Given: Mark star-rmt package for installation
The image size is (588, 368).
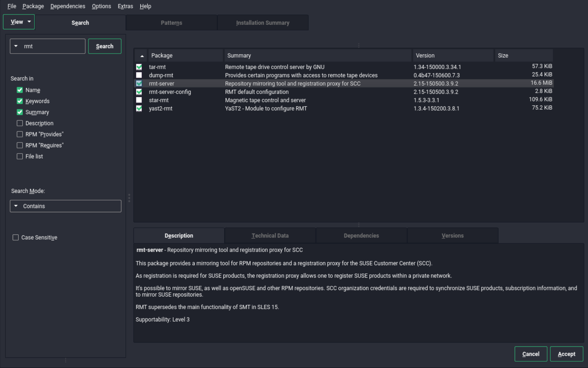Looking at the screenshot, I should [139, 100].
